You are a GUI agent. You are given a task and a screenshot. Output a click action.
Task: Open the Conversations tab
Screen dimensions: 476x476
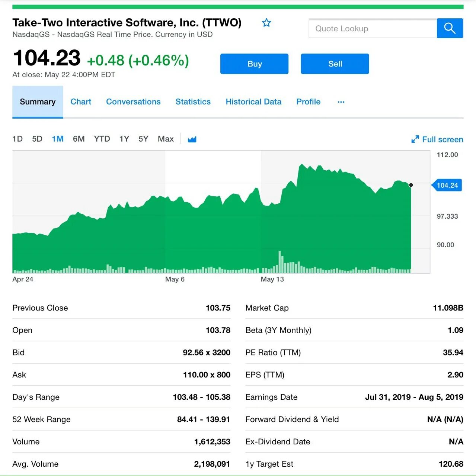coord(133,102)
